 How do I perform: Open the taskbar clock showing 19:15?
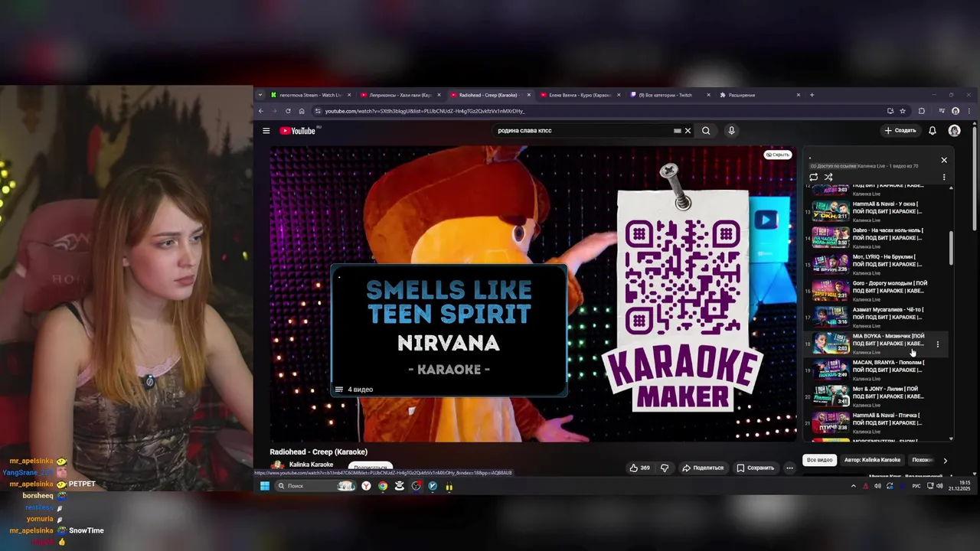coord(959,485)
